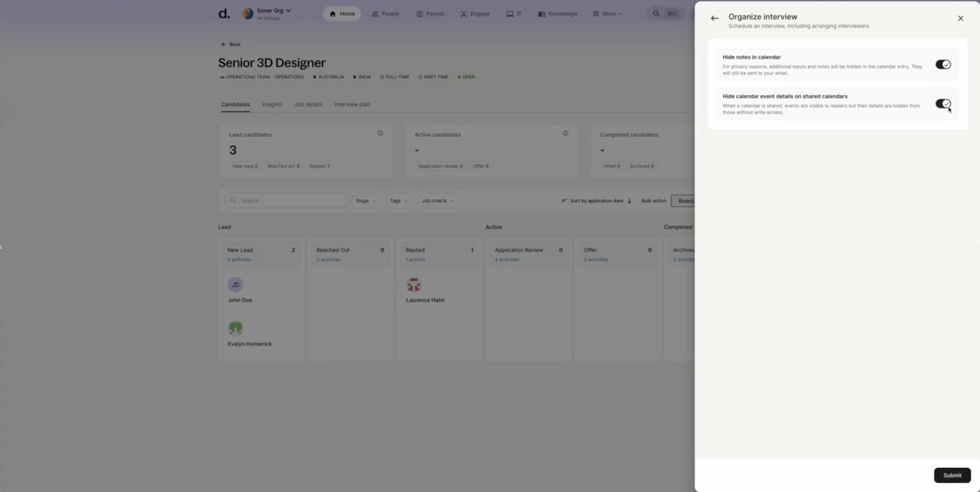Image resolution: width=980 pixels, height=492 pixels.
Task: Click Evalyn Homenick's avatar
Action: (x=235, y=328)
